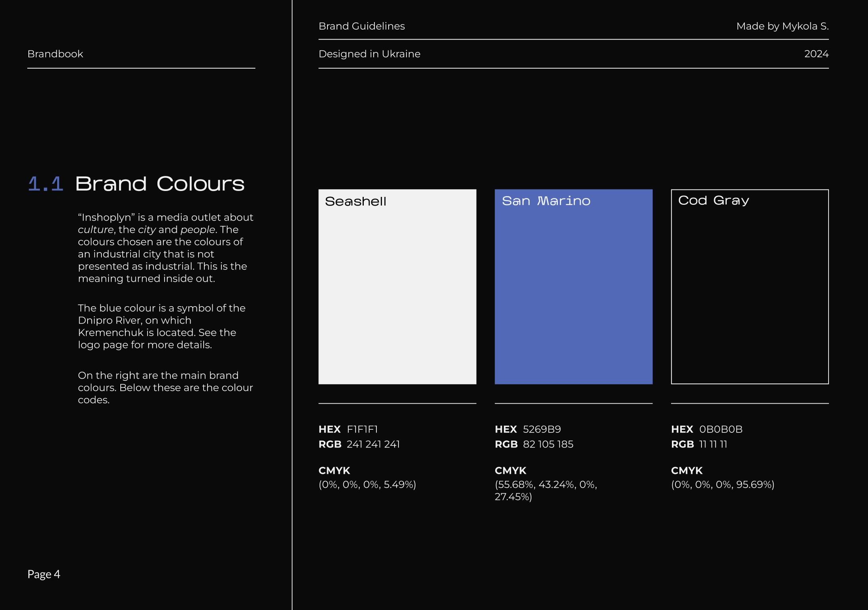Viewport: 868px width, 610px height.
Task: Click the San Marino CMYK values
Action: 546,490
